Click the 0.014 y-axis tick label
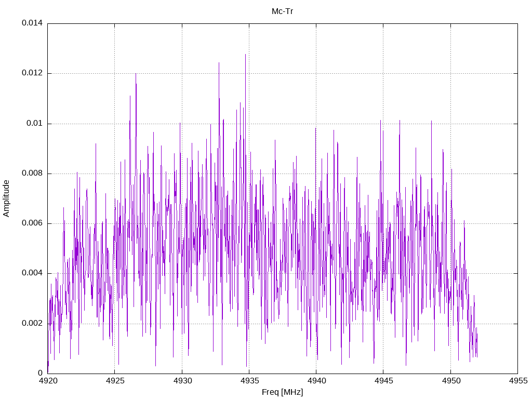532x399 pixels. pyautogui.click(x=32, y=23)
